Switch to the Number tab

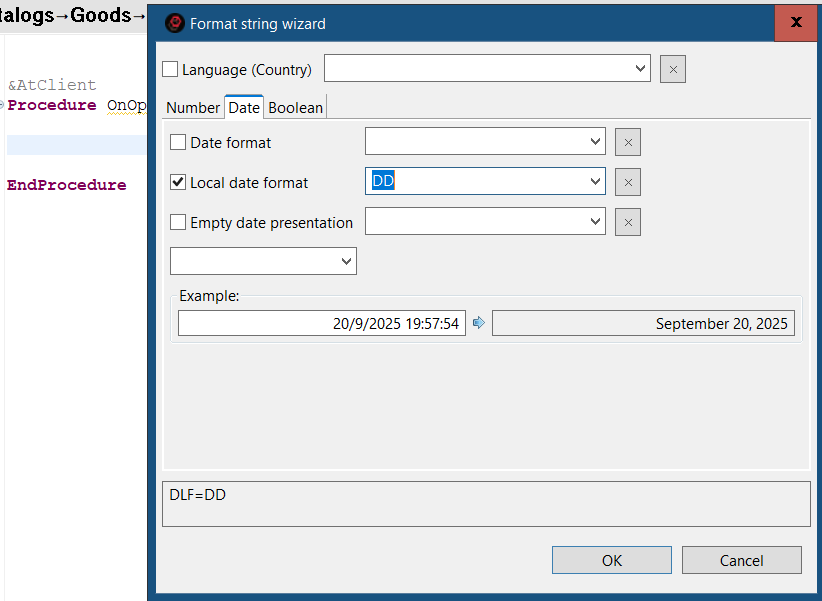193,108
